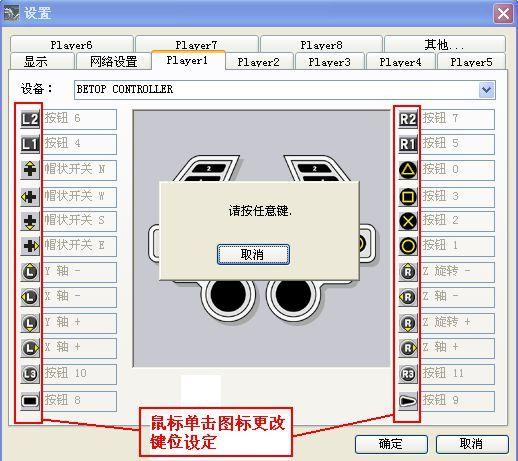Change the right stick left icon
The width and height of the screenshot is (518, 461).
coord(408,297)
